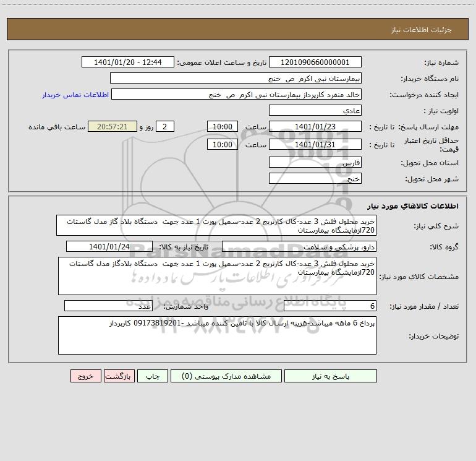Click label 'حداقل تاریخ اعتبار قیمت:'

pos(431,145)
